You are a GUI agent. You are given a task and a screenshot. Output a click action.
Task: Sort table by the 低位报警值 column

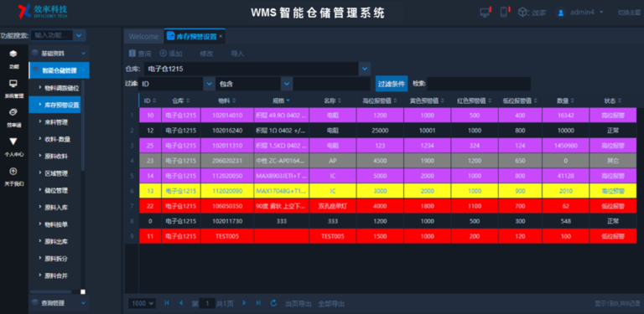pos(521,100)
